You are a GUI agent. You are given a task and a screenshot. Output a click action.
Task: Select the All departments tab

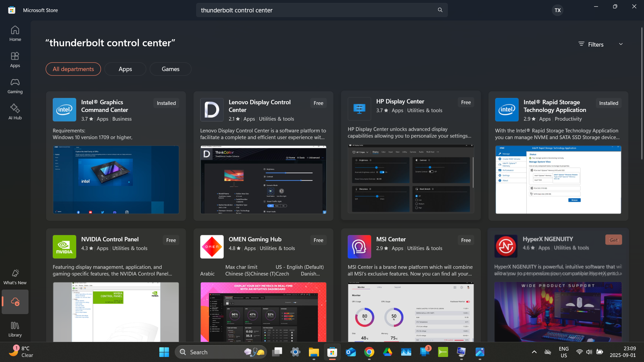[73, 69]
